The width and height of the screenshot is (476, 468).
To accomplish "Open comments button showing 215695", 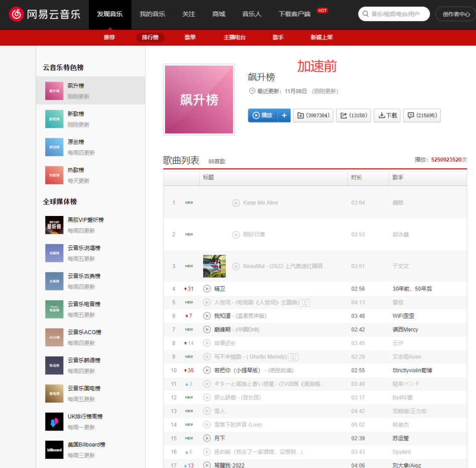I will pyautogui.click(x=422, y=116).
